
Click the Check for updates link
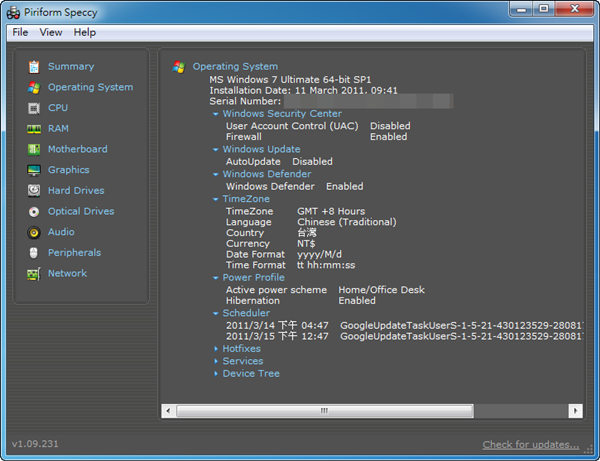530,444
